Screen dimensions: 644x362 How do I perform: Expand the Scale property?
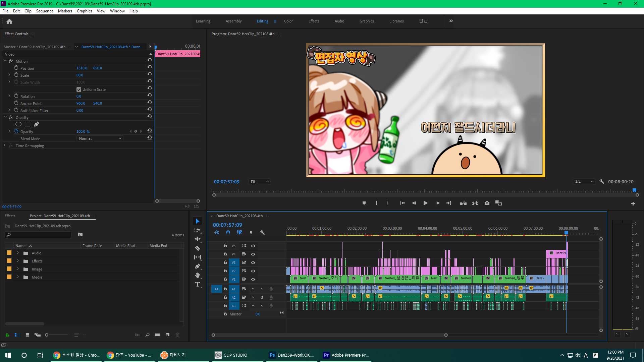9,75
